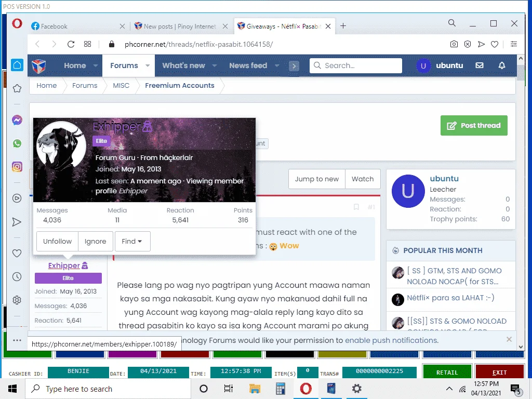The width and height of the screenshot is (532, 399).
Task: Click the Windows search box
Action: (108, 389)
